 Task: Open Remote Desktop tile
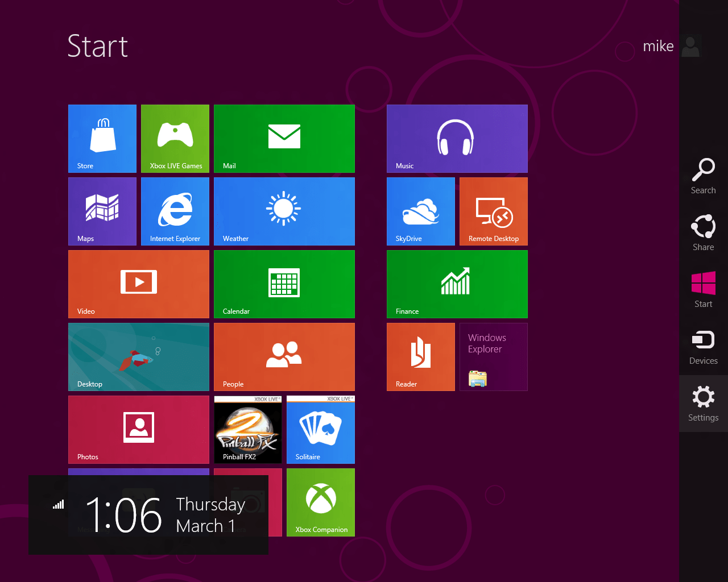(x=494, y=211)
